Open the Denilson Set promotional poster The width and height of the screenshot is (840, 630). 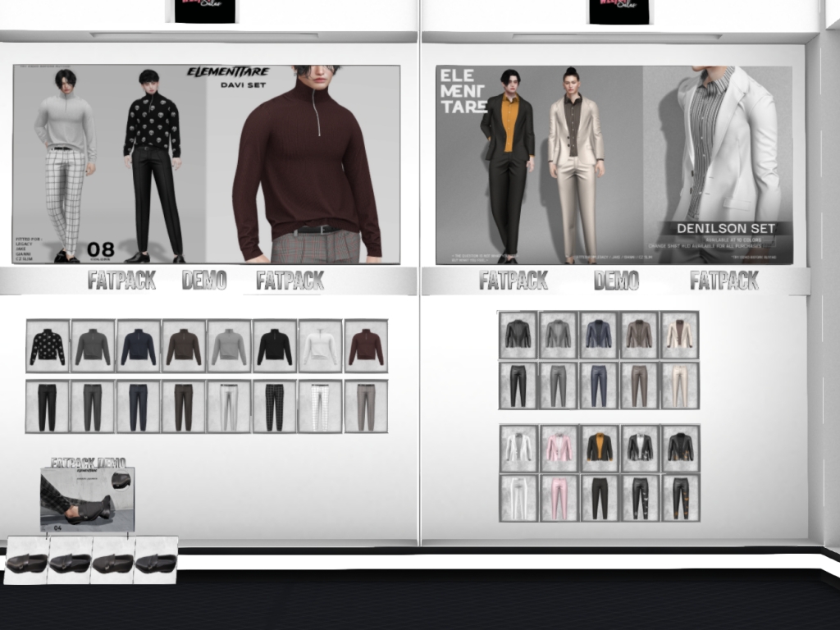coord(614,164)
